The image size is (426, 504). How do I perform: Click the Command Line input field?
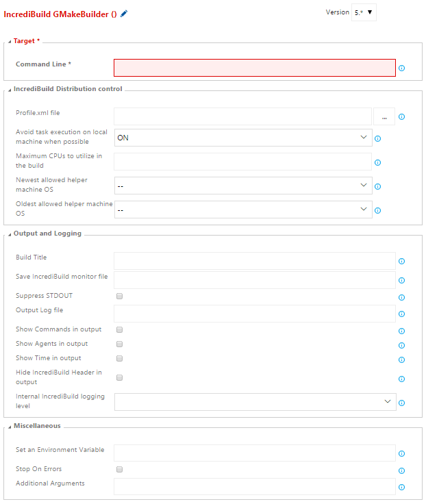click(254, 68)
